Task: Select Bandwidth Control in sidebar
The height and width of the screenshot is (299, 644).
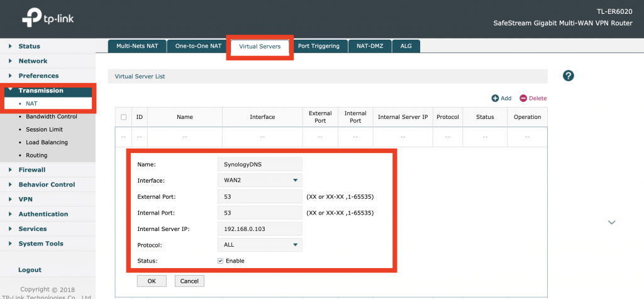Action: (x=52, y=116)
